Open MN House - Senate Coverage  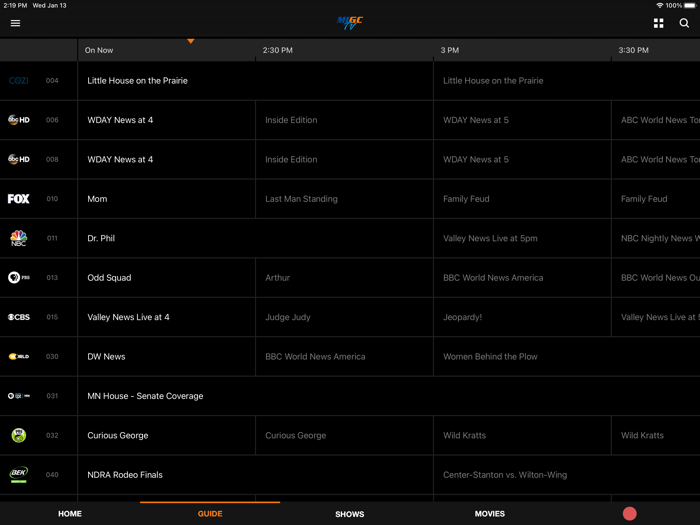(389, 396)
